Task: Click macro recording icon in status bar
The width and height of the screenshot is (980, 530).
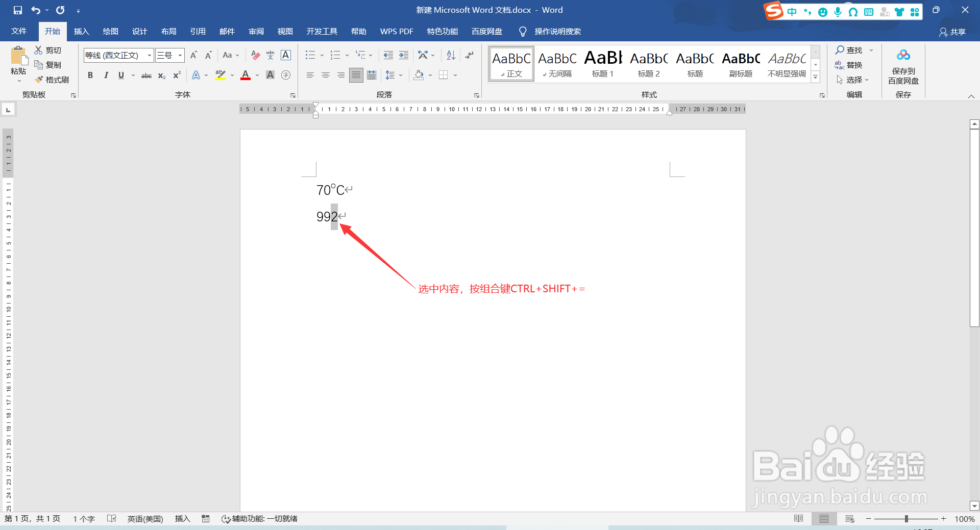Action: click(x=206, y=519)
